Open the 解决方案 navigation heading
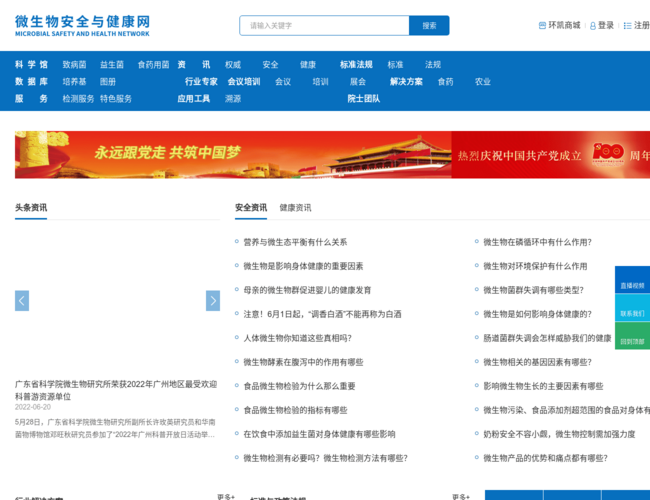 coord(406,82)
